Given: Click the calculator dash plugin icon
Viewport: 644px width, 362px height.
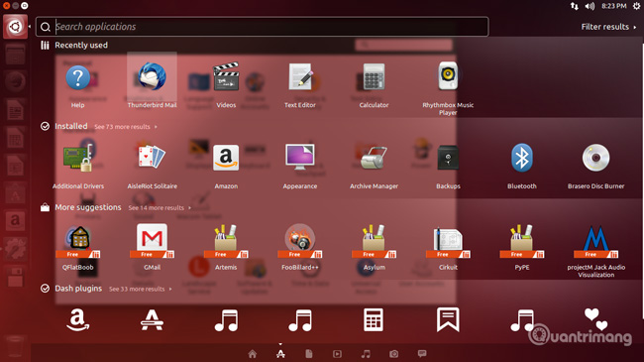Looking at the screenshot, I should (374, 319).
